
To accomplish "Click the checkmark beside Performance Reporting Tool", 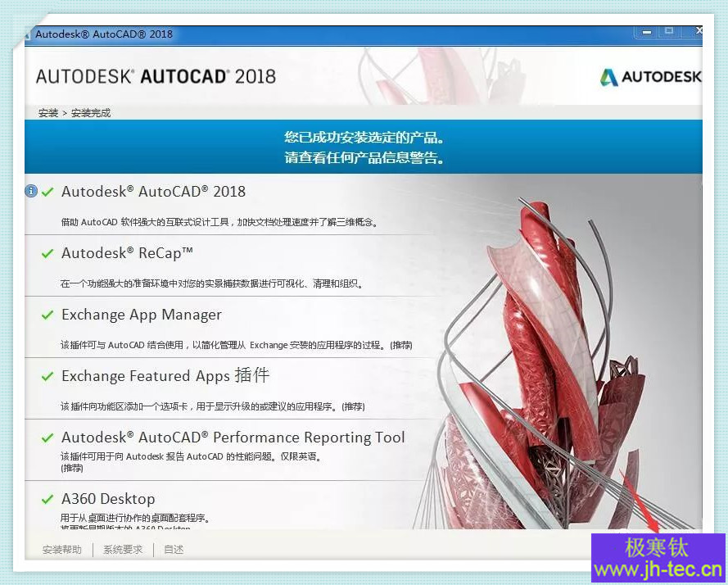I will [47, 438].
